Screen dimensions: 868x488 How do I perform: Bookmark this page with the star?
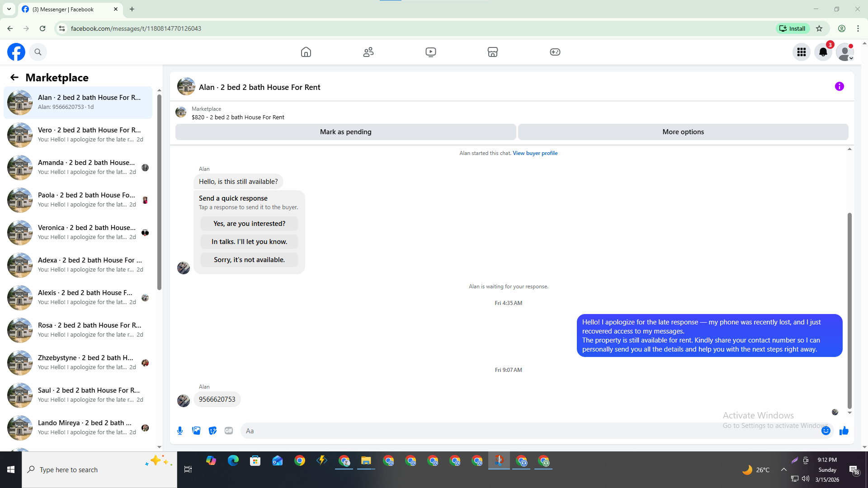[819, 28]
